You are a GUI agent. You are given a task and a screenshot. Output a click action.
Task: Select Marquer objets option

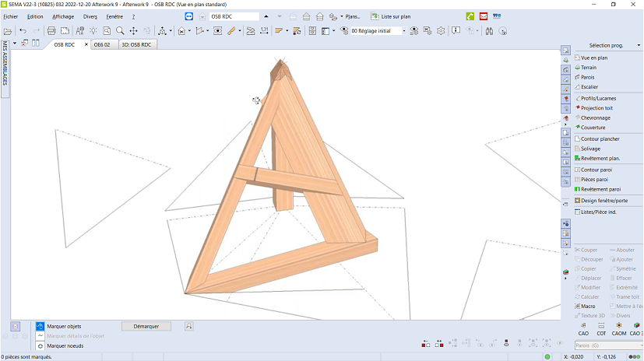point(64,326)
